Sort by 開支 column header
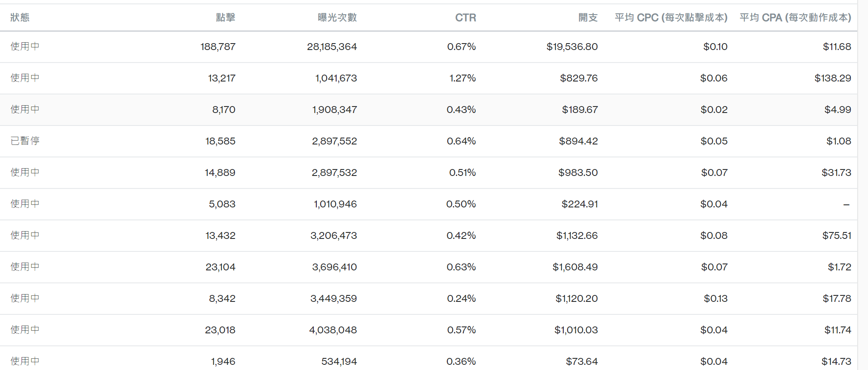The height and width of the screenshot is (370, 868). click(588, 17)
